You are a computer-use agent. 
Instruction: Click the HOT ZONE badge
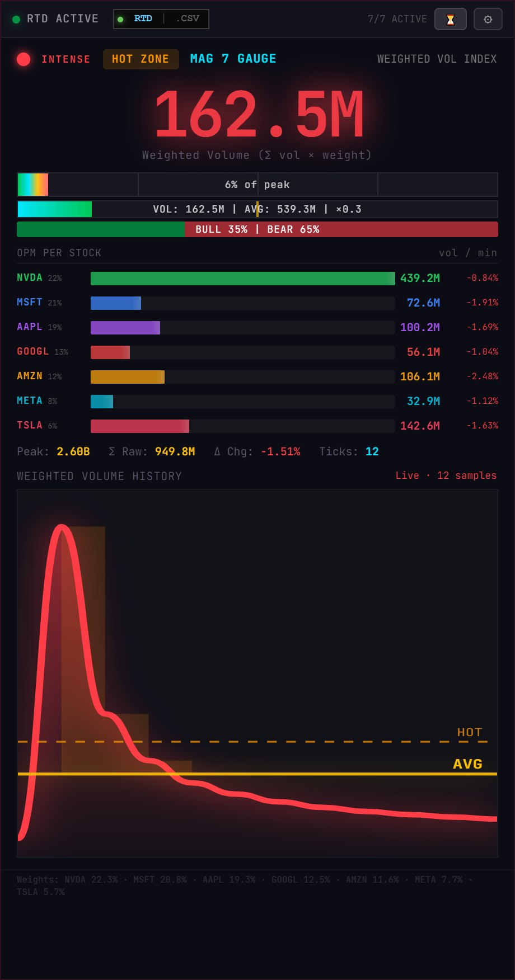[141, 59]
